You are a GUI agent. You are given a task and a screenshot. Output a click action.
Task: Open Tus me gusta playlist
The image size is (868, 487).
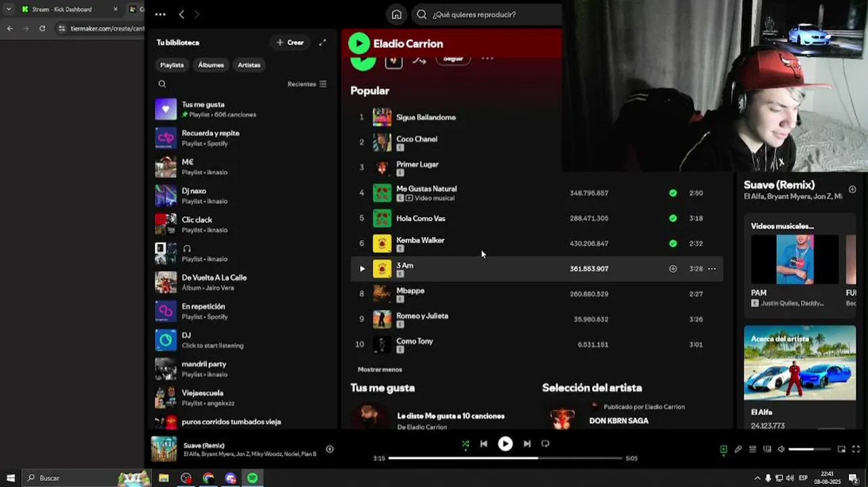243,110
